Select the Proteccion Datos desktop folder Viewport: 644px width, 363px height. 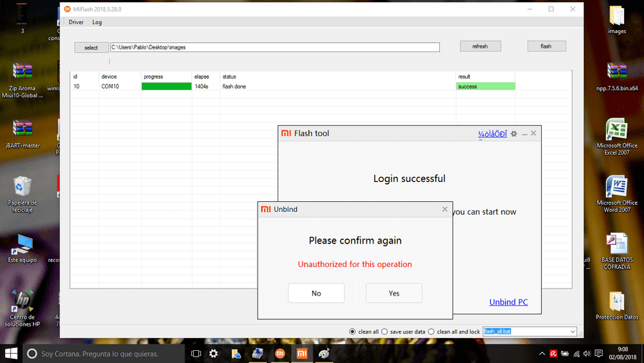click(617, 306)
